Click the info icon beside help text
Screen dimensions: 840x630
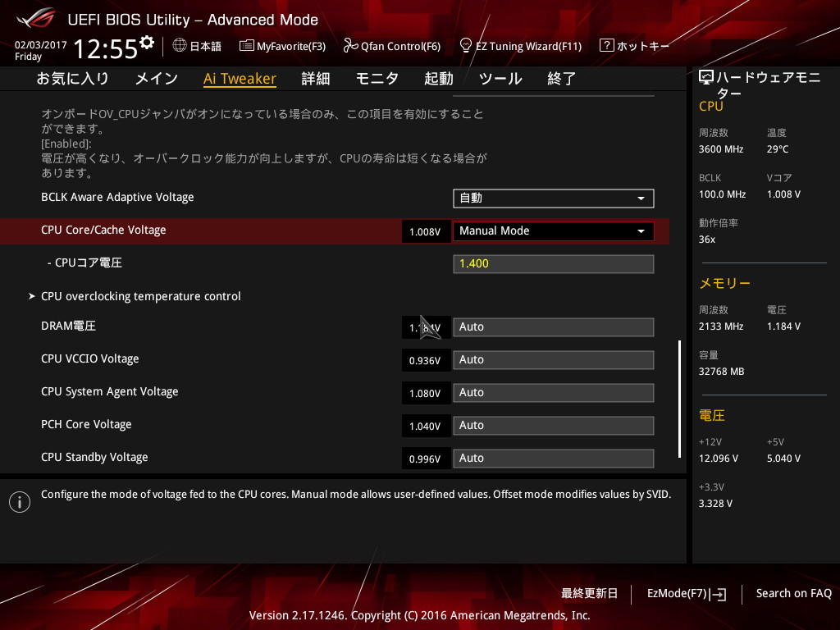[x=20, y=502]
